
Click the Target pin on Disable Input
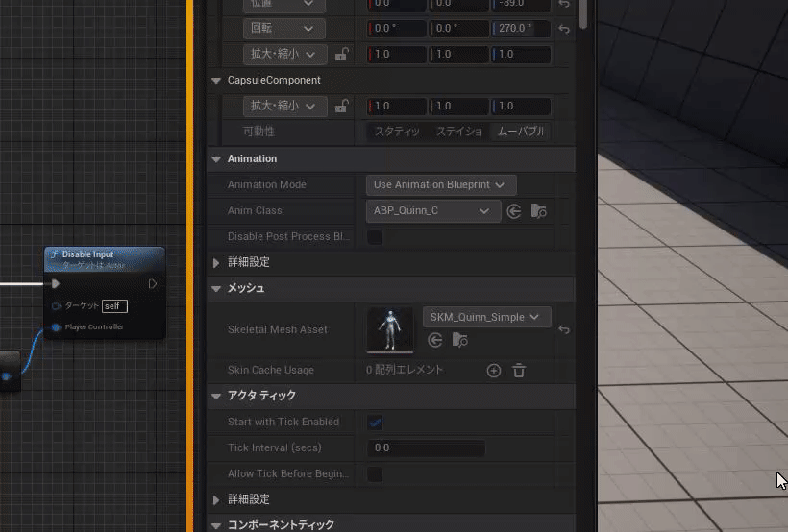pyautogui.click(x=56, y=306)
